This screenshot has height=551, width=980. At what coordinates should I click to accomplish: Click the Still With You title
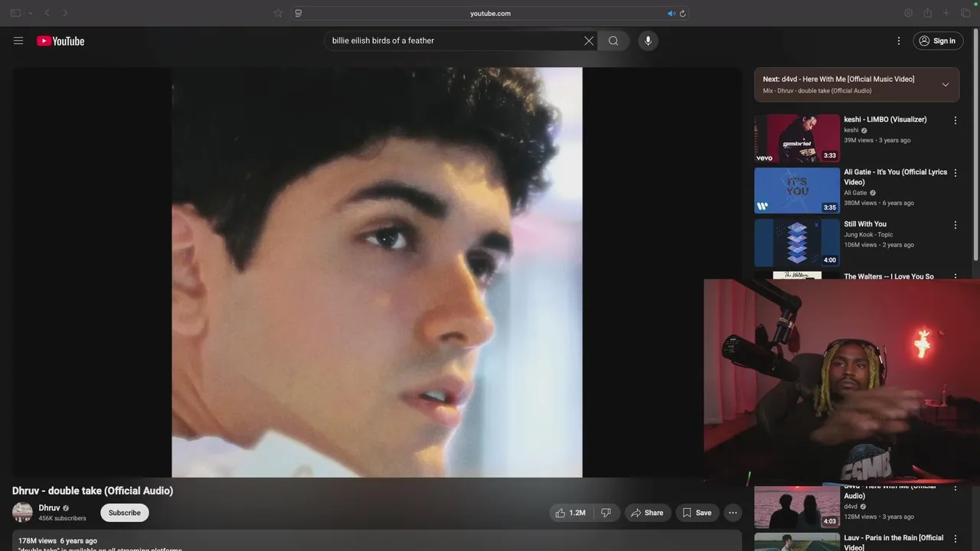865,224
